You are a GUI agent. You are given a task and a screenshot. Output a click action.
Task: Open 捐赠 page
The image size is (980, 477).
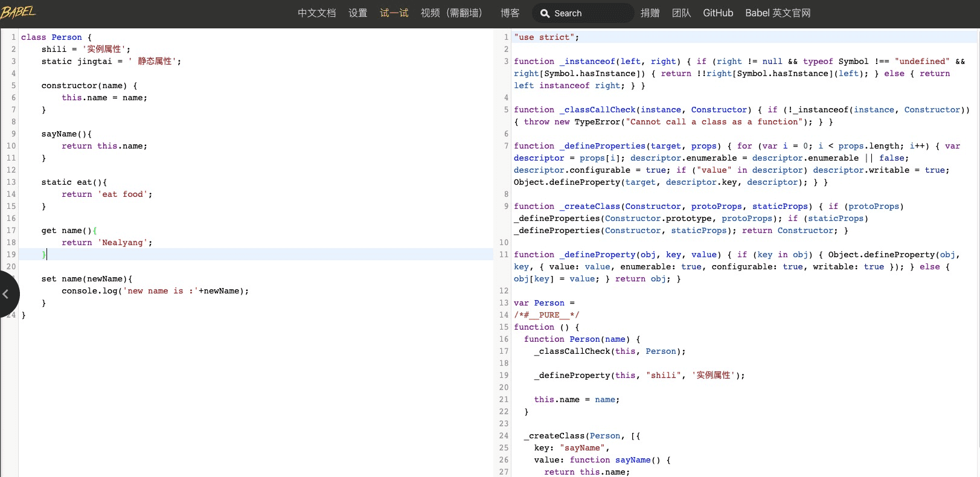[650, 13]
